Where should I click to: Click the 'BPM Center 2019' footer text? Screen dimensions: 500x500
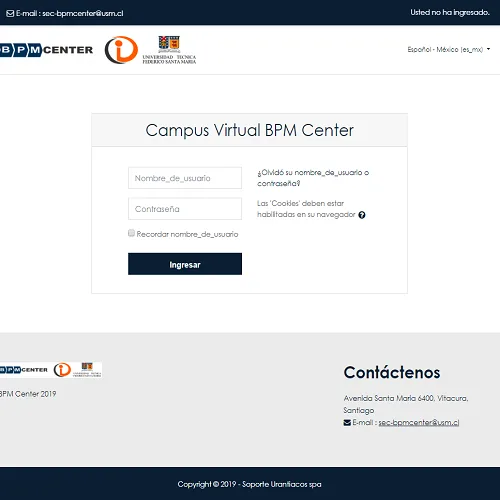tap(28, 394)
